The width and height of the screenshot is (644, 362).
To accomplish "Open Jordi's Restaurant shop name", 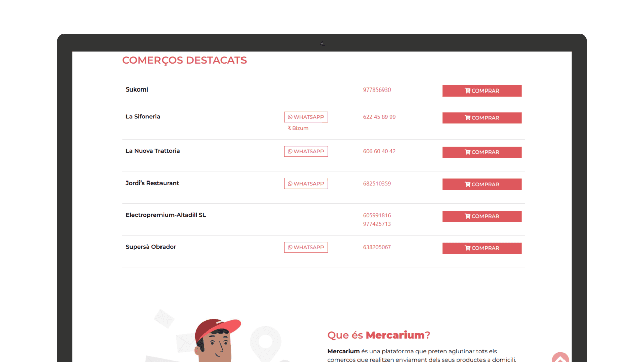I will click(x=152, y=183).
